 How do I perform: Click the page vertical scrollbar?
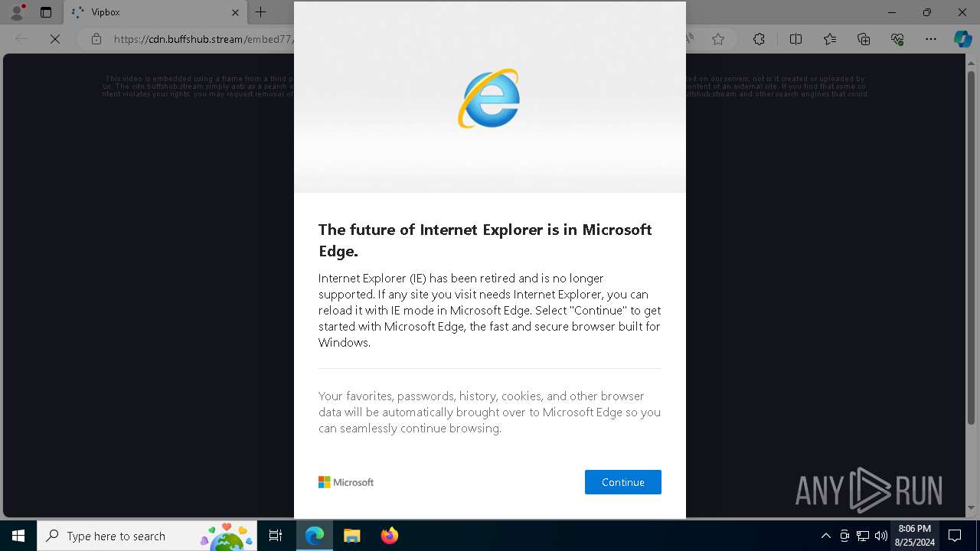(x=971, y=287)
